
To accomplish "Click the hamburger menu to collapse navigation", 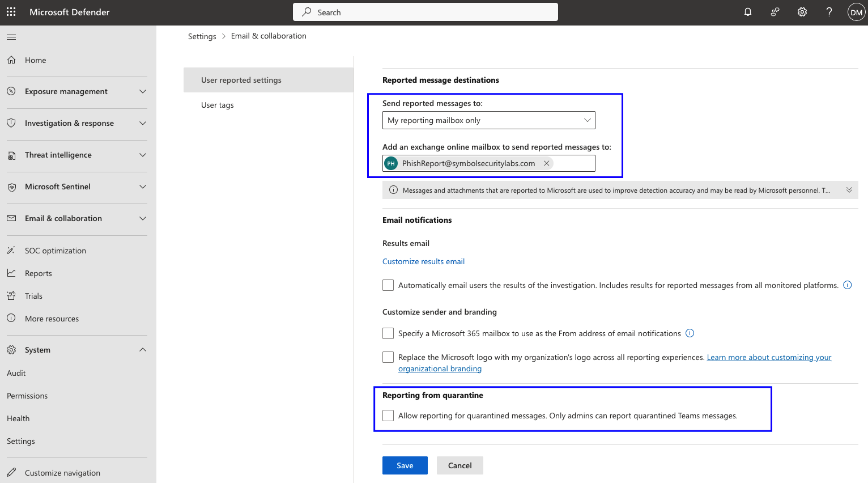I will [x=11, y=37].
